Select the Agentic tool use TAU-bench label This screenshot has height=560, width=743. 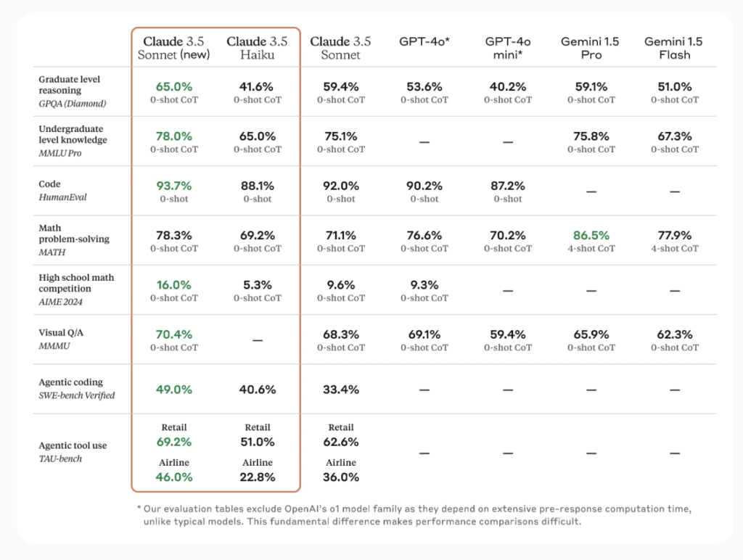[x=73, y=451]
